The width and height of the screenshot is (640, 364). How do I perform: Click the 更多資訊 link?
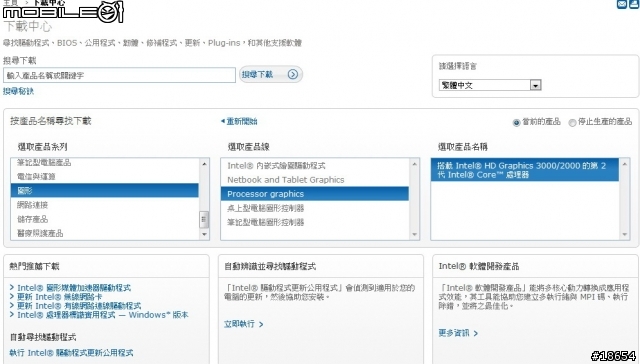click(x=458, y=333)
